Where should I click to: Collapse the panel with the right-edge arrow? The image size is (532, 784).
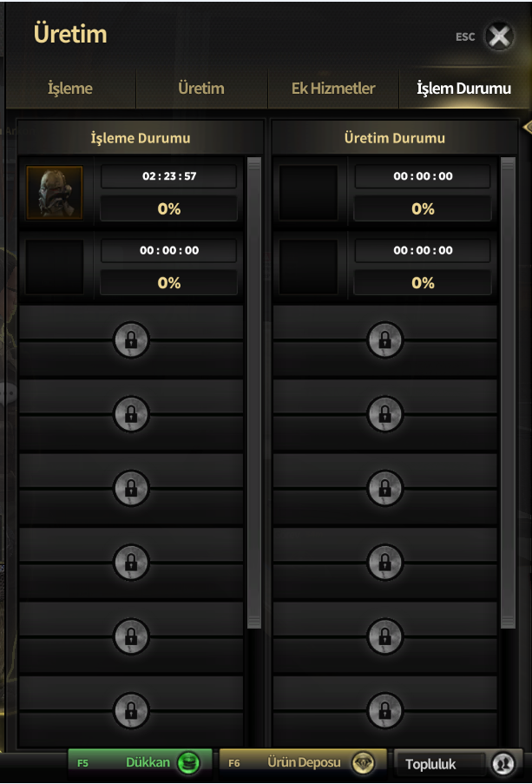[x=527, y=128]
